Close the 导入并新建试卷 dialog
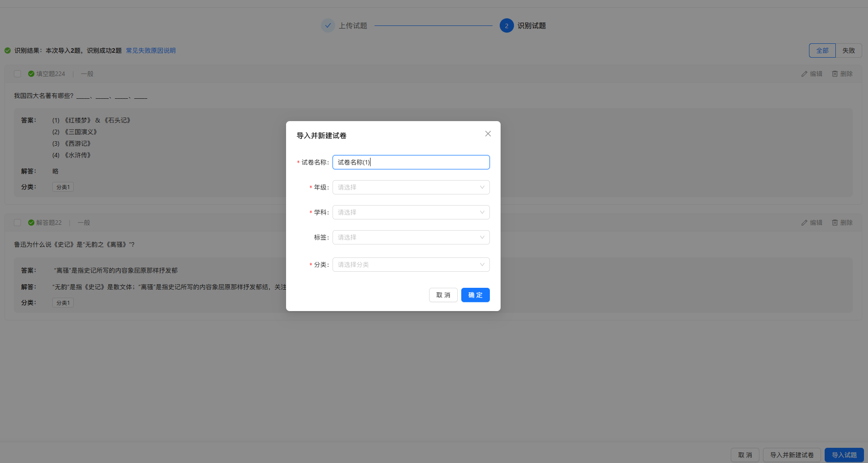This screenshot has height=463, width=868. (x=488, y=134)
